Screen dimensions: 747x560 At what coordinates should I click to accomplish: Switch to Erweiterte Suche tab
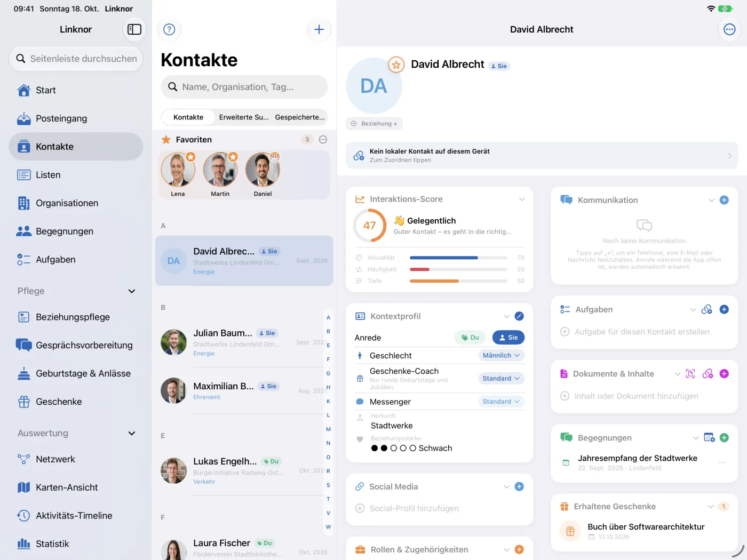coord(244,117)
